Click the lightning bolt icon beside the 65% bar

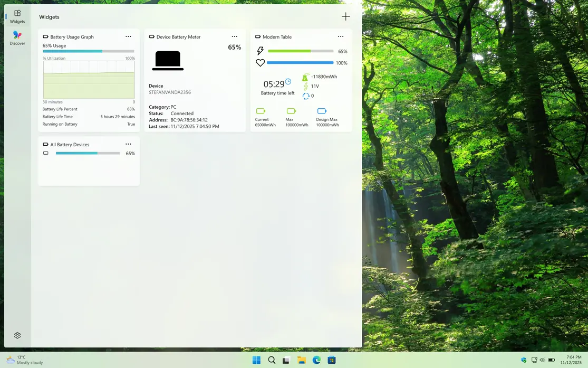[260, 51]
